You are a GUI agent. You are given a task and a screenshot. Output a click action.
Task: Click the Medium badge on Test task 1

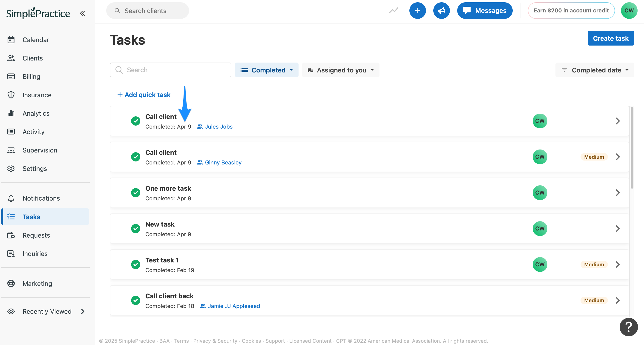click(594, 264)
